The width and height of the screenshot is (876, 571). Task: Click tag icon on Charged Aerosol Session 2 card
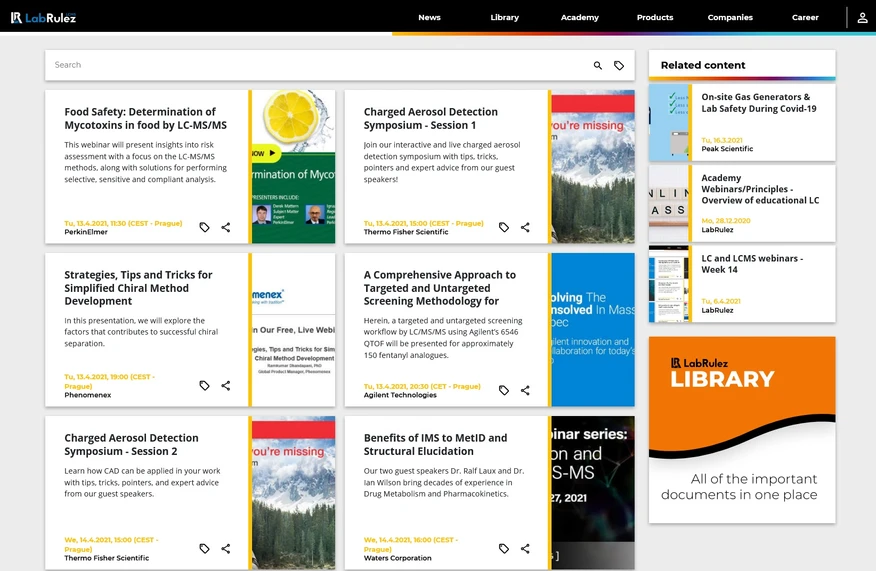(204, 549)
